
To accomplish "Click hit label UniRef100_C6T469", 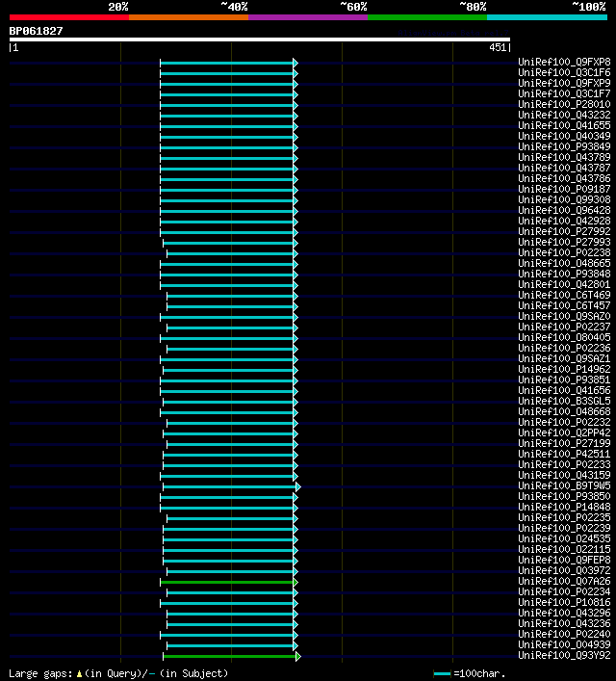I will click(564, 295).
